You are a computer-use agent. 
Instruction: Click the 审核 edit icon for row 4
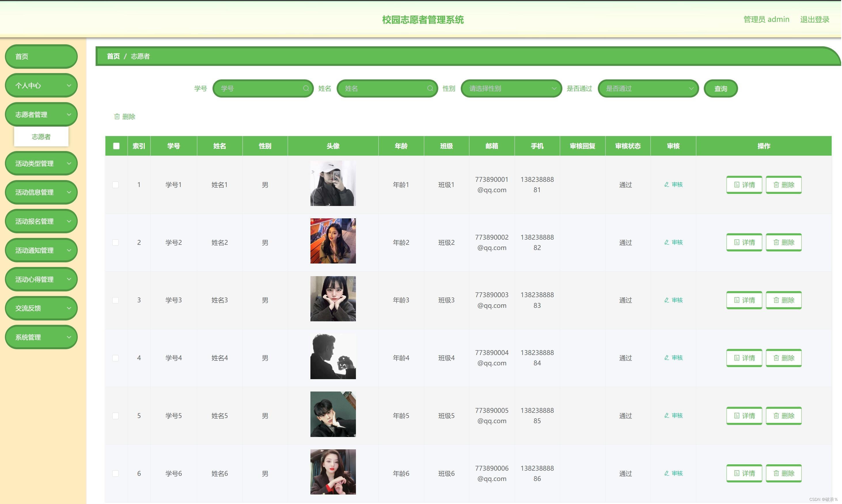tap(666, 358)
